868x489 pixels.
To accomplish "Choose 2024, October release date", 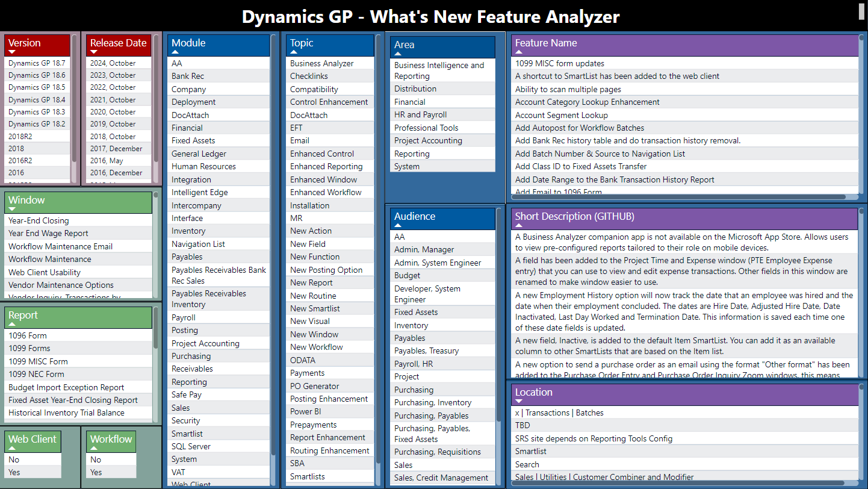I will [119, 63].
